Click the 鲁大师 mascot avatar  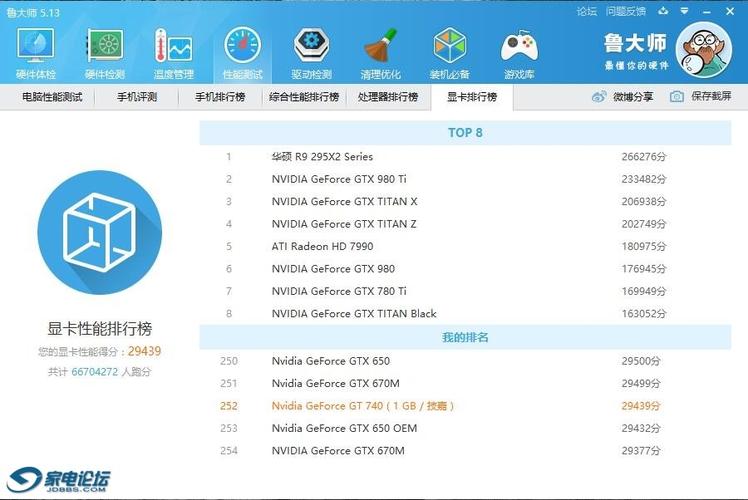(x=704, y=50)
